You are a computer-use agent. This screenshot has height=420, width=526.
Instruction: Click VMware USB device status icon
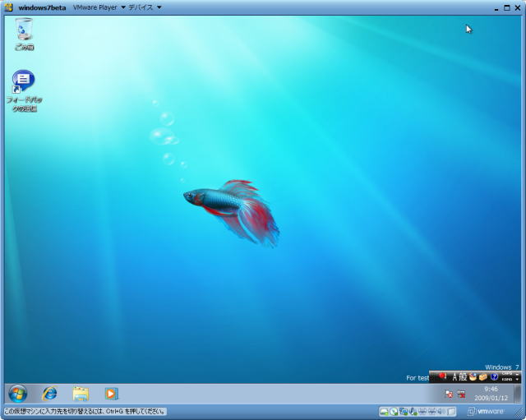(413, 411)
